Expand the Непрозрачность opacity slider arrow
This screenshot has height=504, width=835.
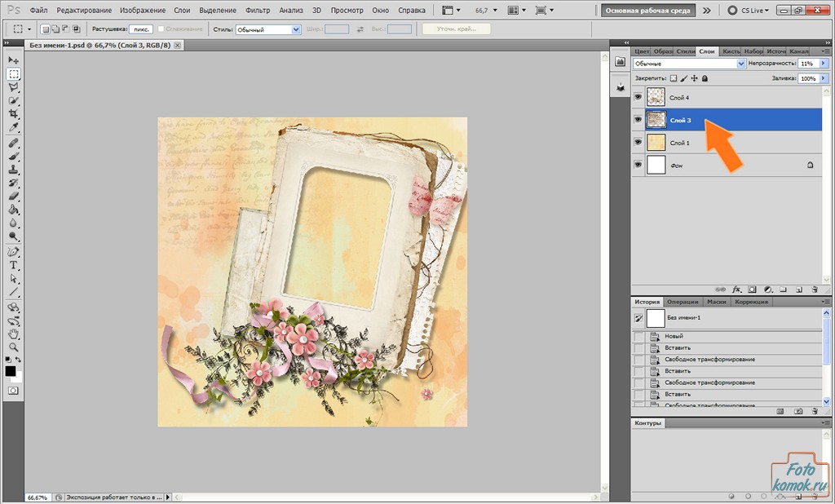click(823, 64)
